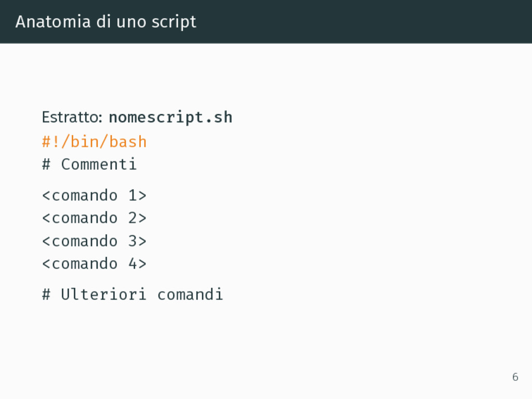Click the line '<comando 3>'

pyautogui.click(x=95, y=241)
